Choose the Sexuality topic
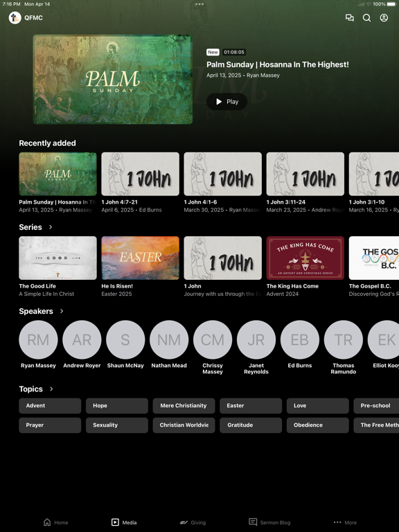 click(x=116, y=425)
